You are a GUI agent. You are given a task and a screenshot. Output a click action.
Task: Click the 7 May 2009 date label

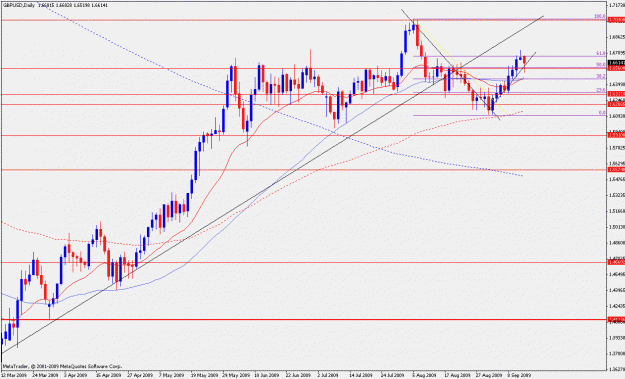[171, 375]
